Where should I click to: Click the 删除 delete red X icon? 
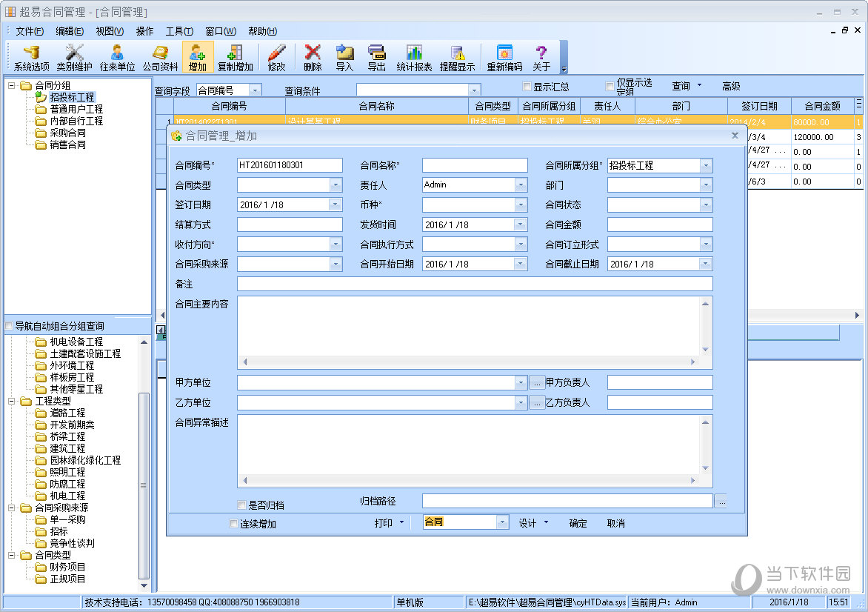click(x=313, y=58)
